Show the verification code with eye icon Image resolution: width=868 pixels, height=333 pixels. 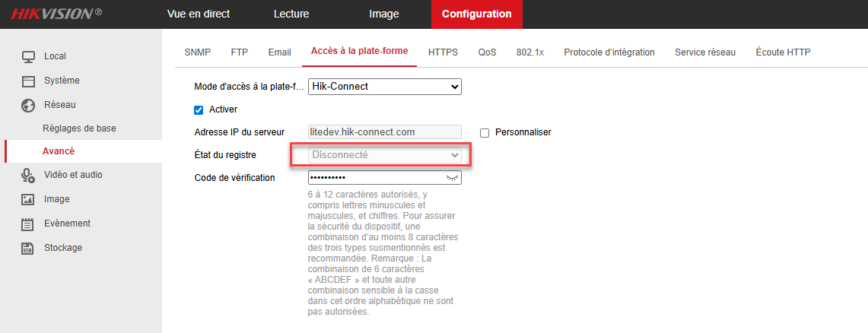point(453,178)
